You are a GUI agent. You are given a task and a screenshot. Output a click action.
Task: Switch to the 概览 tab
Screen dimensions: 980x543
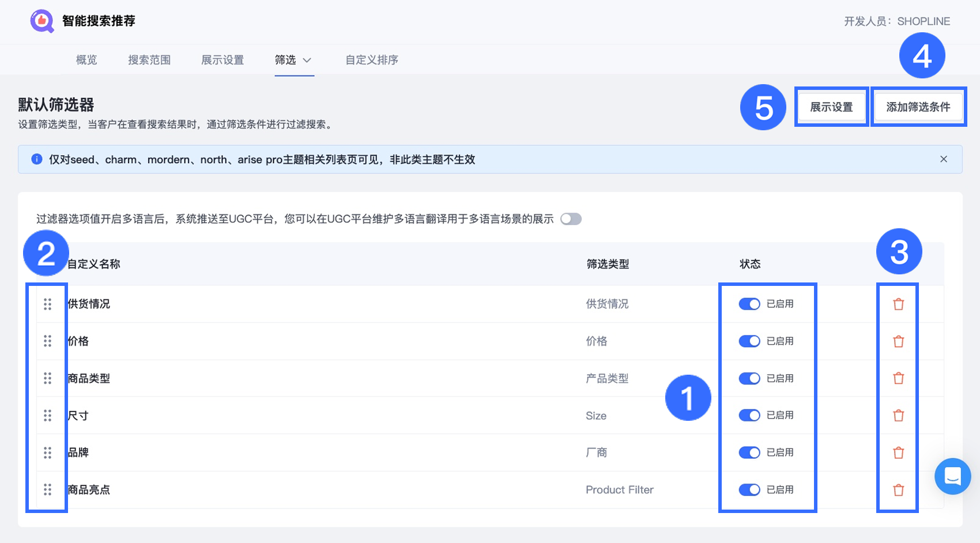click(86, 60)
